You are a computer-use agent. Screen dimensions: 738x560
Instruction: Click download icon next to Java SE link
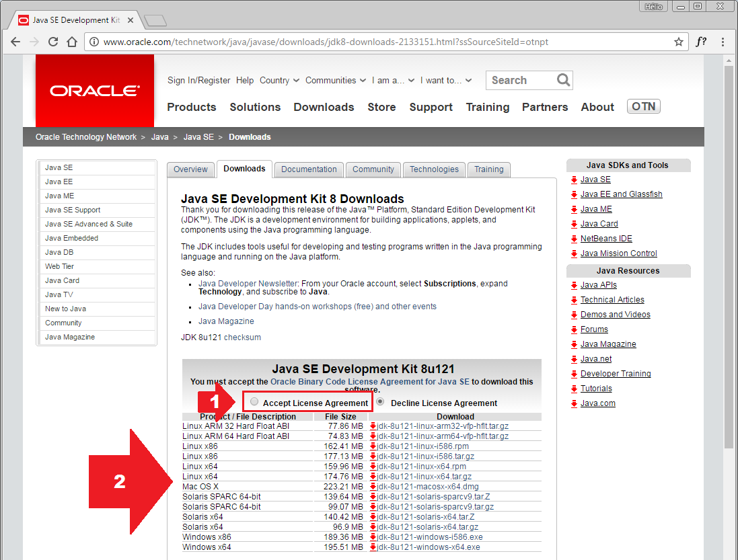574,179
